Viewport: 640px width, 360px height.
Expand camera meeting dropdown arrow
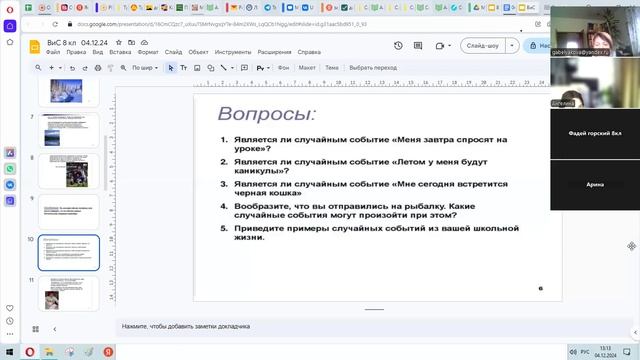pyautogui.click(x=449, y=46)
